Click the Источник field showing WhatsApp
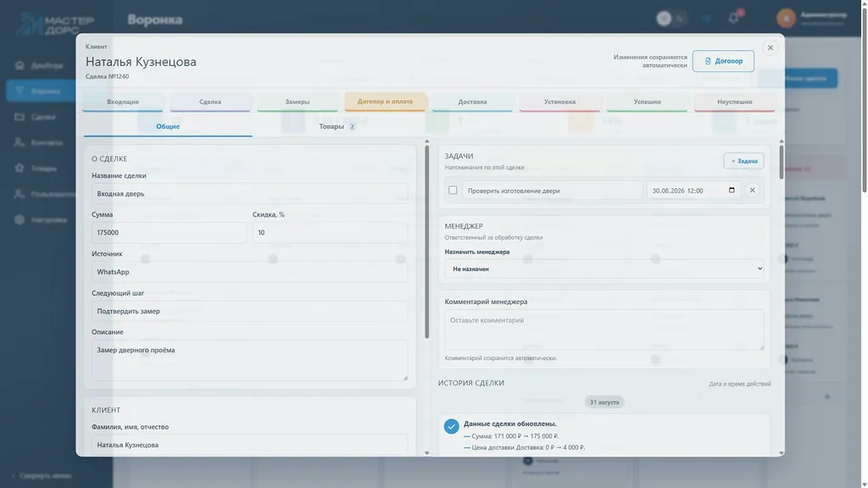 [x=250, y=272]
